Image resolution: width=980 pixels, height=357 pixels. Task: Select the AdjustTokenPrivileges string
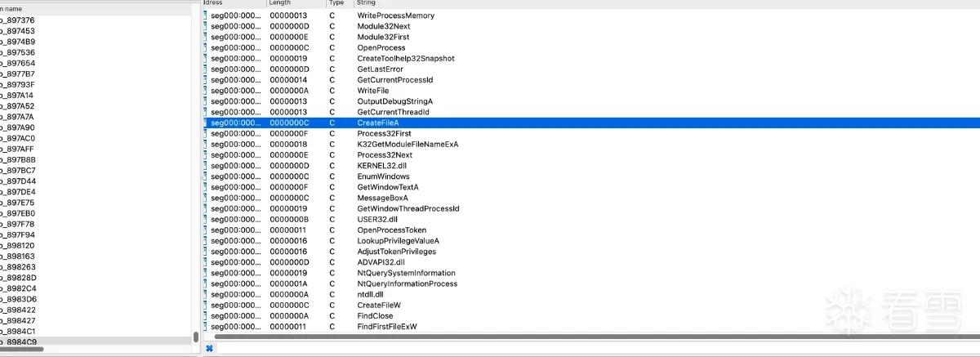pos(591,252)
